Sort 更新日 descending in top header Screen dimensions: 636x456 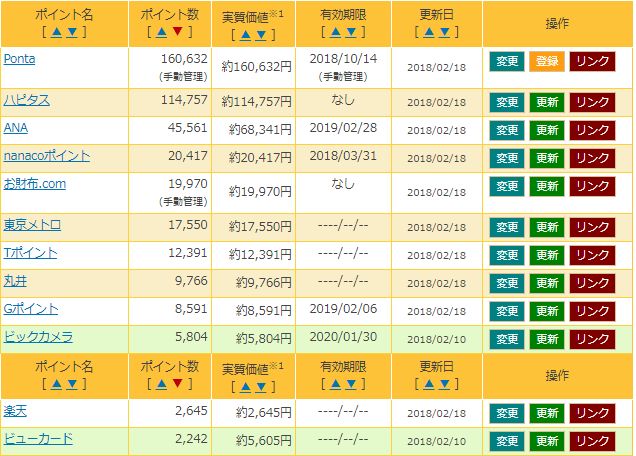point(445,32)
